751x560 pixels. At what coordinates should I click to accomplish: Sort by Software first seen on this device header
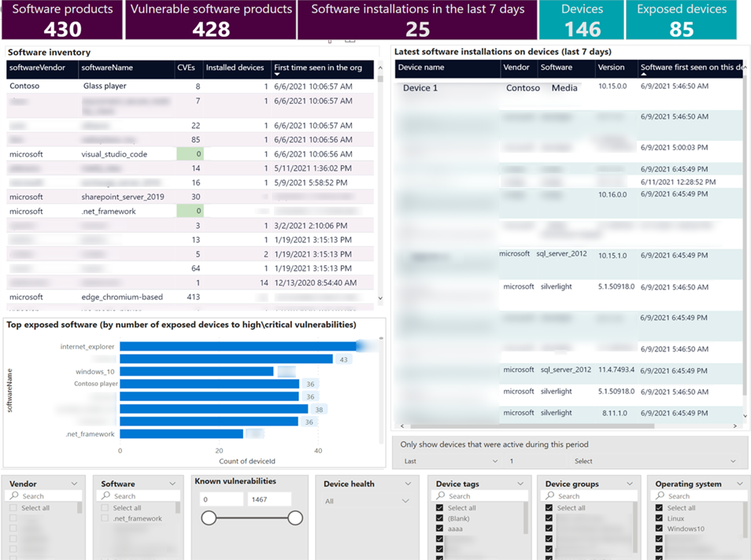692,68
